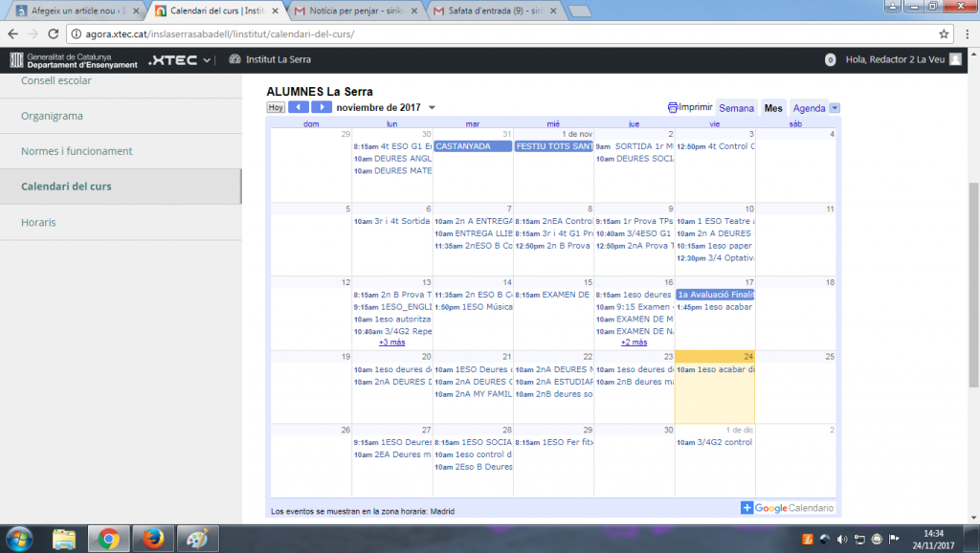
Task: Click the notifications counter bubble in admin bar
Action: coord(830,59)
